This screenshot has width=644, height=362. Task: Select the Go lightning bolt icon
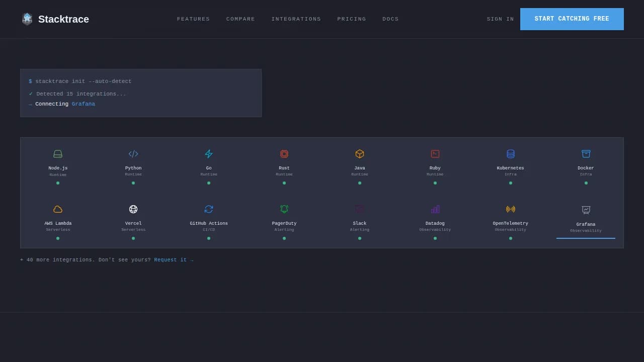(209, 154)
